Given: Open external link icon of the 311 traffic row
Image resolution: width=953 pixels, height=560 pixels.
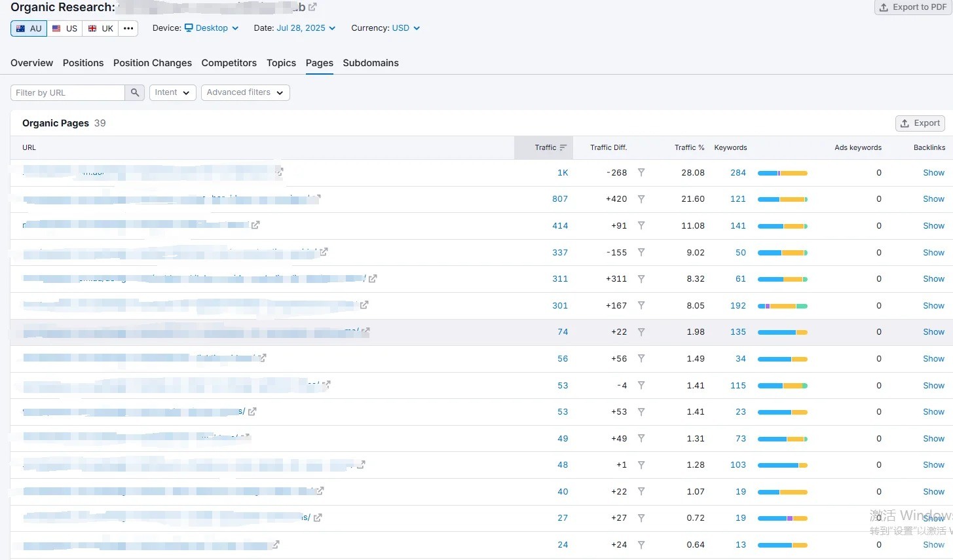Looking at the screenshot, I should (373, 278).
